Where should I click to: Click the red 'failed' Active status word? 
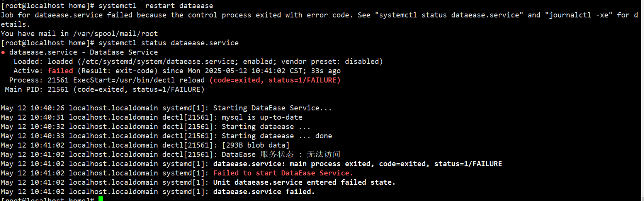point(60,71)
